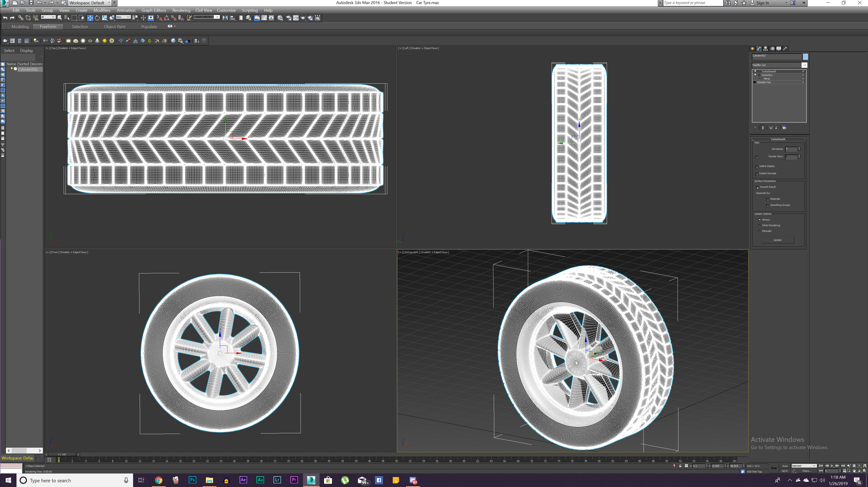Open the Utilities hammer panel tab

pyautogui.click(x=785, y=48)
